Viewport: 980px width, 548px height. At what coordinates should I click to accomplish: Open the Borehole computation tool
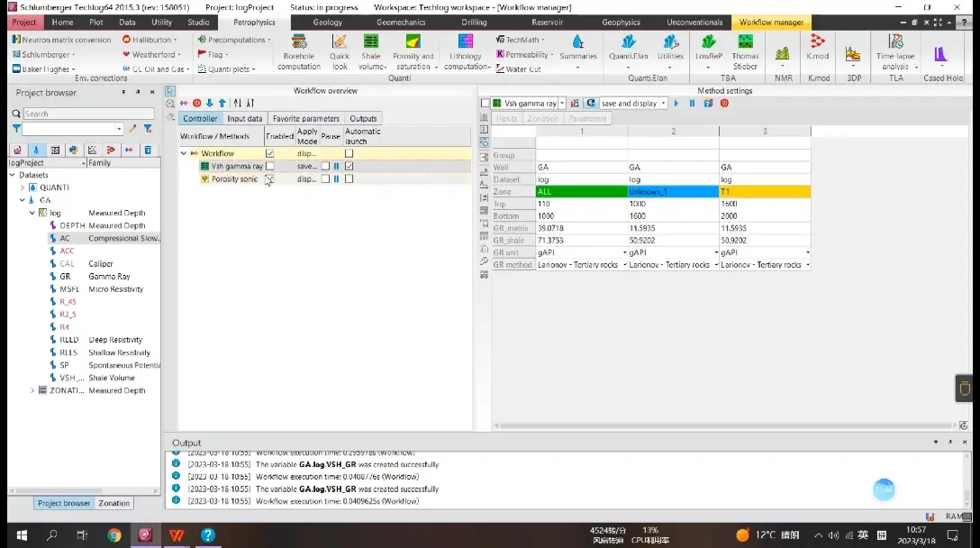coord(299,52)
